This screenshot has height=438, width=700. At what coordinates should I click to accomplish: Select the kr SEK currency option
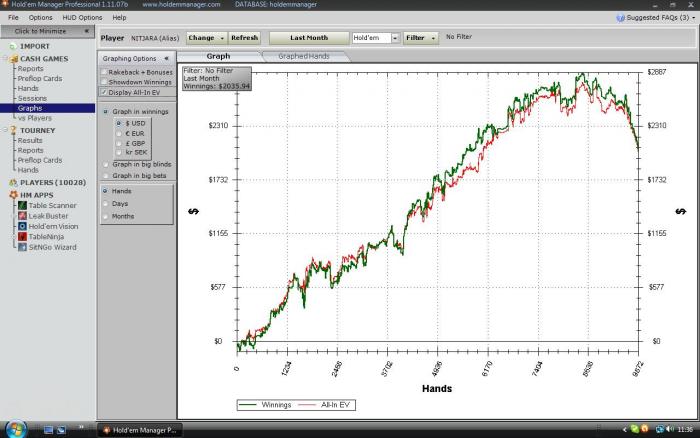click(x=119, y=152)
